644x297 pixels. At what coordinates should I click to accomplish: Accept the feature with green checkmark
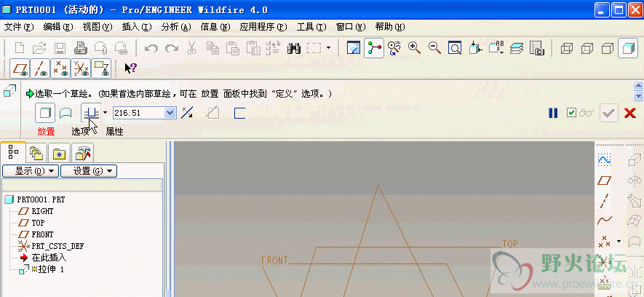pos(609,113)
